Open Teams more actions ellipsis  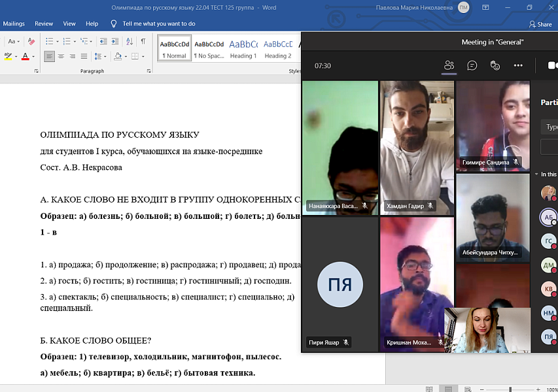click(518, 65)
